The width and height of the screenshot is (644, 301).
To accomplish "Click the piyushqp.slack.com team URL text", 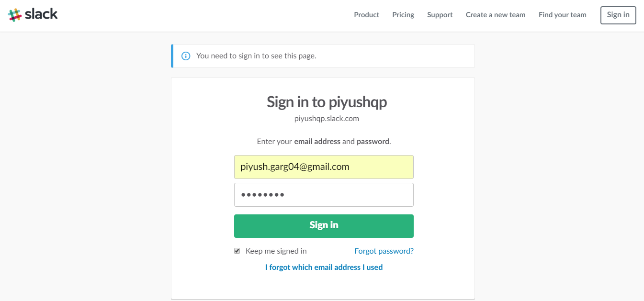I will [x=327, y=118].
